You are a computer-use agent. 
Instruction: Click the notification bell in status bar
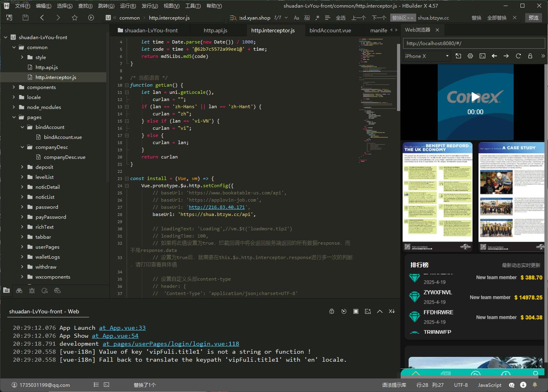(x=535, y=385)
